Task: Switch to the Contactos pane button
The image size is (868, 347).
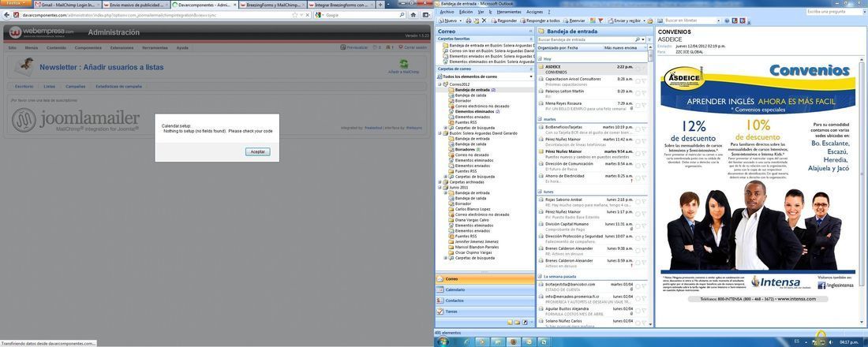Action: 485,300
